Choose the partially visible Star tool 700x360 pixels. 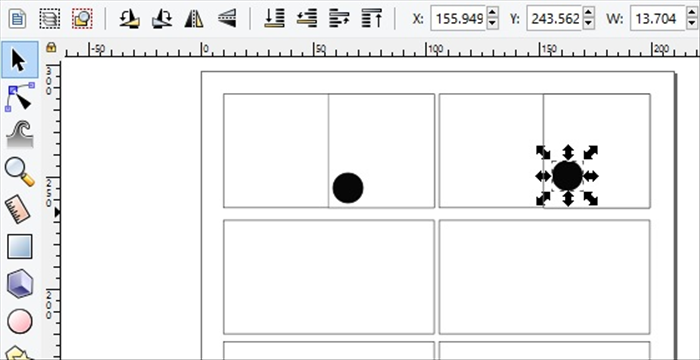18,353
